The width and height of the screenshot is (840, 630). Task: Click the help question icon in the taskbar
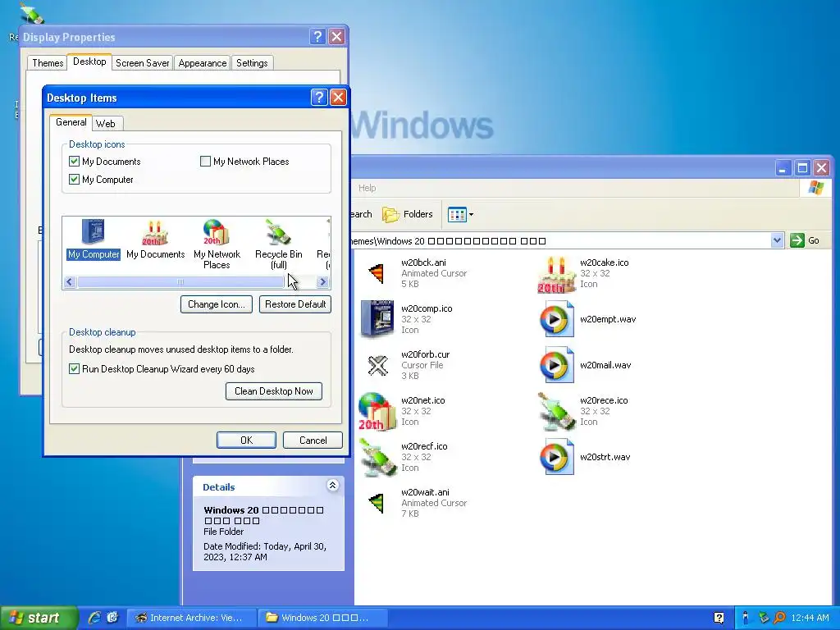click(x=719, y=618)
